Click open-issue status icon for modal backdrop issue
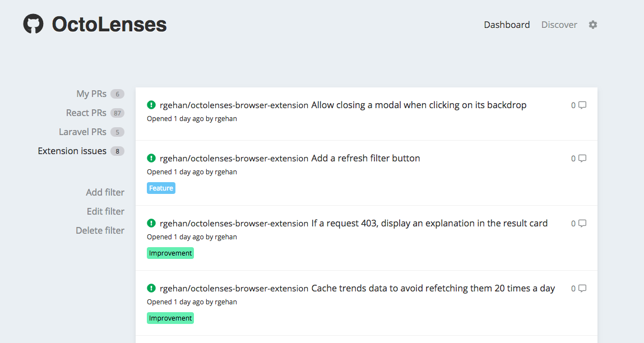The image size is (644, 343). tap(151, 105)
